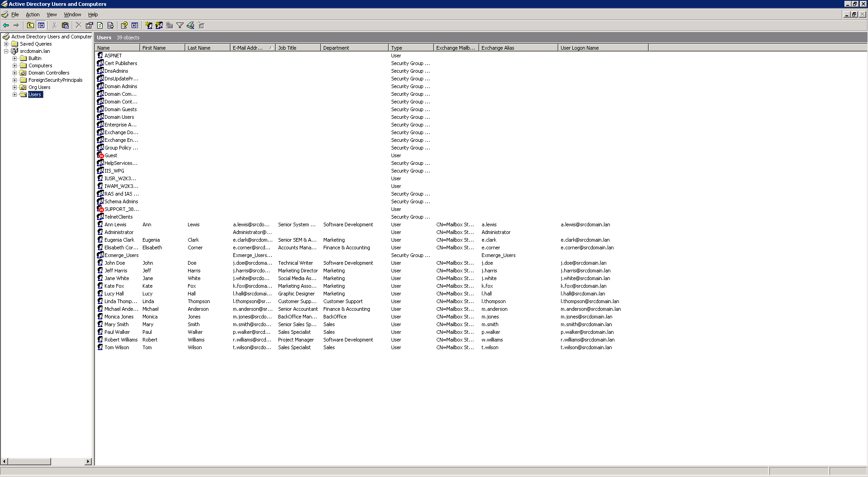Paste using the clipboard toolbar icon

coord(66,25)
